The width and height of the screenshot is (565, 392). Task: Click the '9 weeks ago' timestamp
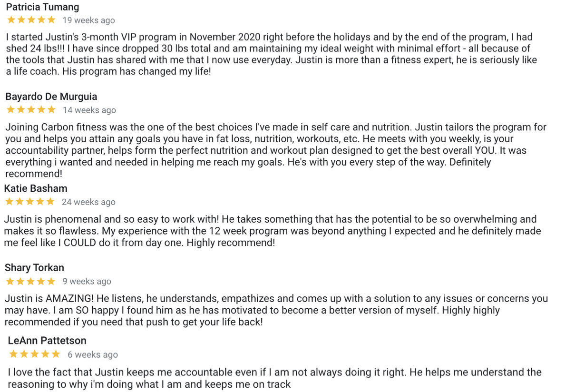[x=87, y=281]
